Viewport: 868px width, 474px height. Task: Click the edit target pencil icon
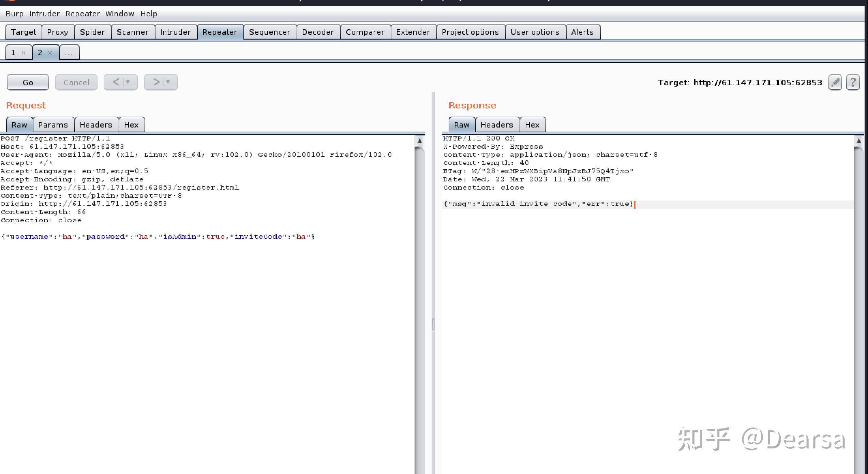[835, 82]
